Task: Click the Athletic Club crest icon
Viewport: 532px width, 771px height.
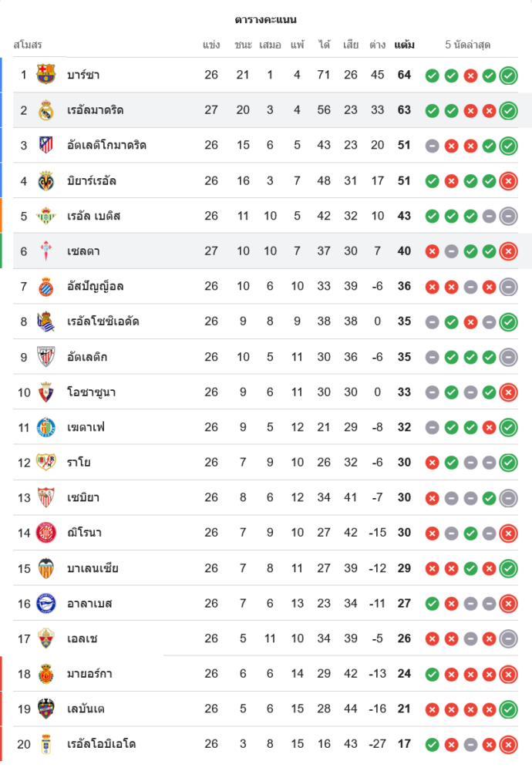Action: [x=46, y=357]
